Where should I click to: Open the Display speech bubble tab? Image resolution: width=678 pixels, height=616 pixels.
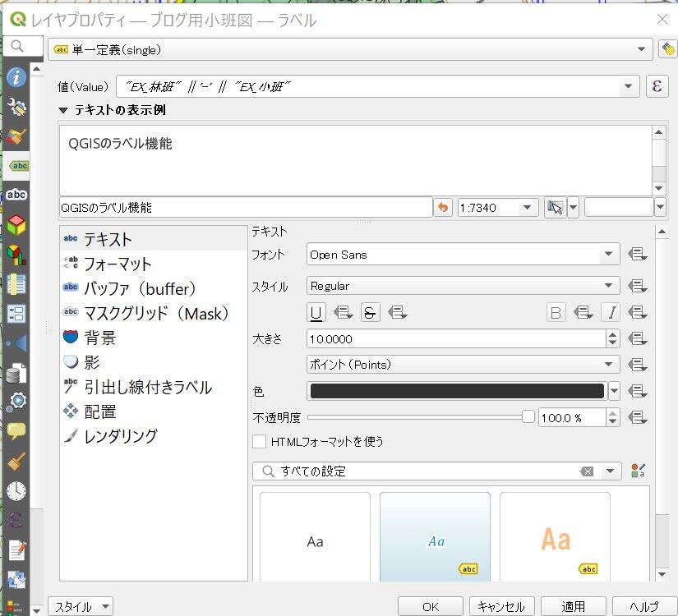(16, 431)
